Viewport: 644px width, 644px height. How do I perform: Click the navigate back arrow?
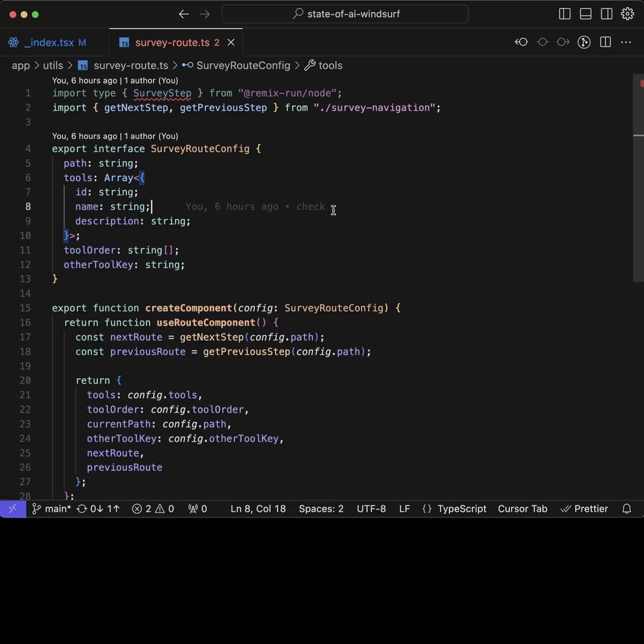184,14
